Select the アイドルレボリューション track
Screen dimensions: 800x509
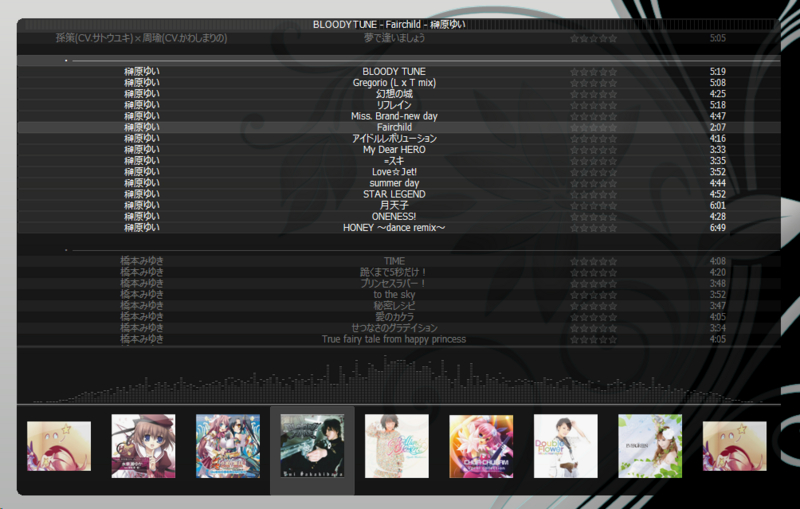click(394, 139)
